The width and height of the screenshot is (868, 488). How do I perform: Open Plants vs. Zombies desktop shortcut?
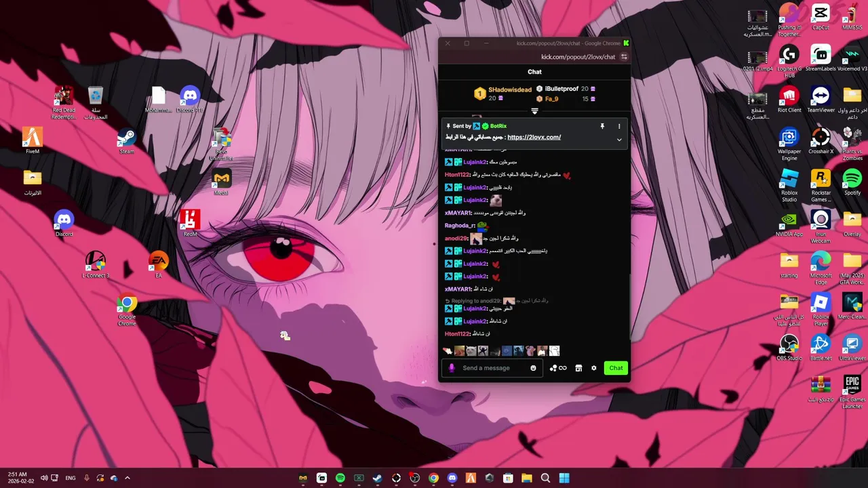click(852, 145)
